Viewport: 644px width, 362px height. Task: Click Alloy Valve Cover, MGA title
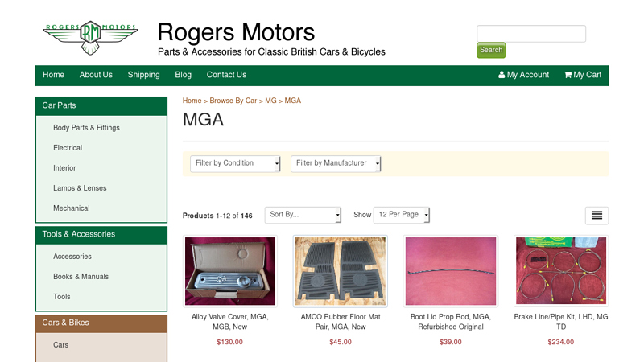(x=230, y=322)
